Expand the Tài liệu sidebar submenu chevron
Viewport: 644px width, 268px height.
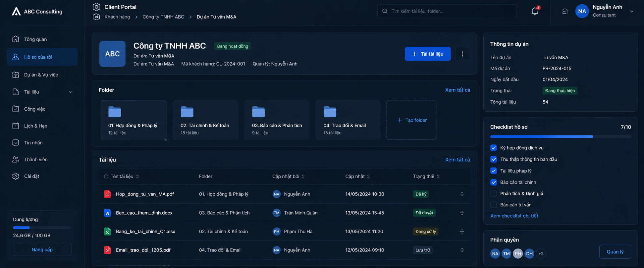[x=71, y=92]
